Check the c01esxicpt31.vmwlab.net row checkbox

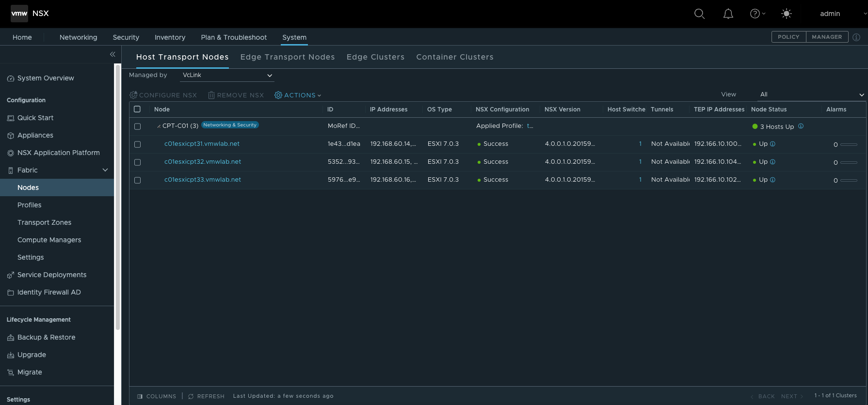(x=137, y=144)
